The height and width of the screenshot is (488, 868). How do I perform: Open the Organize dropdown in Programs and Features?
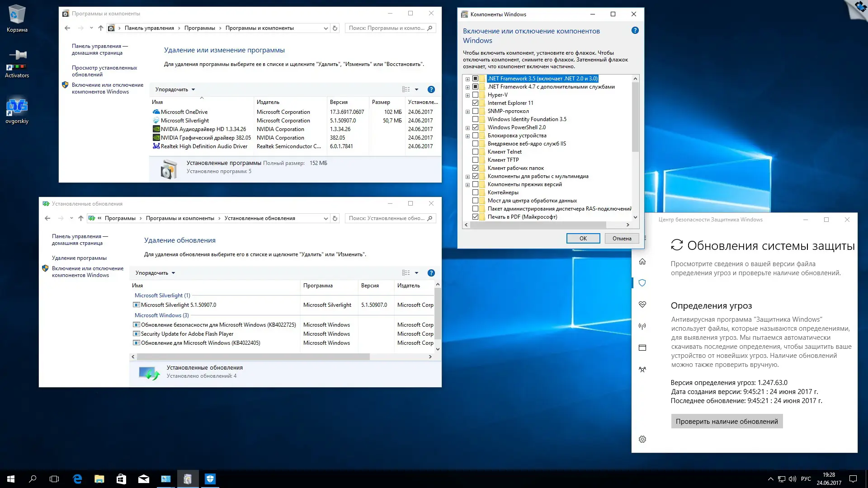coord(175,89)
